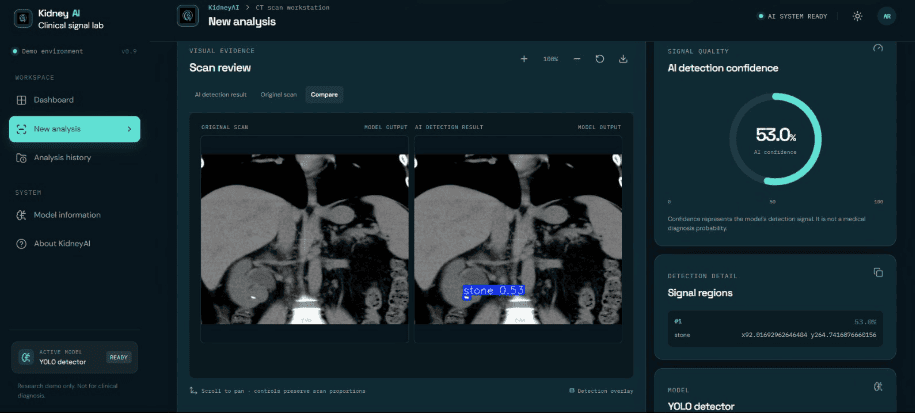
Task: Open Dashboard from sidebar
Action: [x=75, y=100]
